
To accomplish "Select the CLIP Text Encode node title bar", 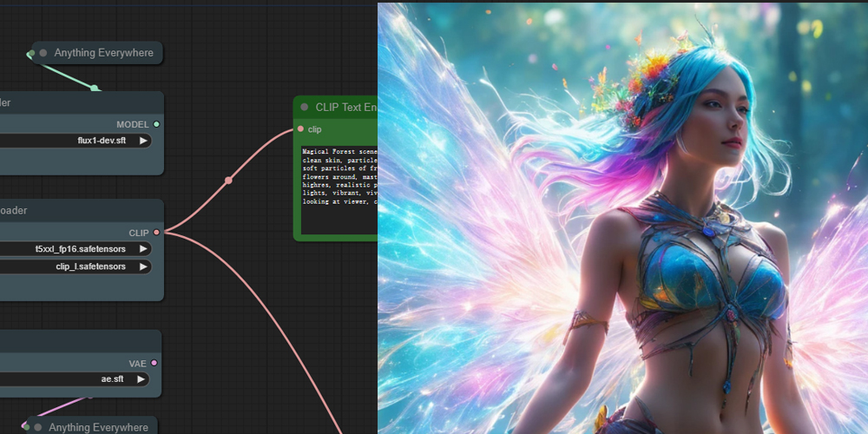I will pos(335,107).
